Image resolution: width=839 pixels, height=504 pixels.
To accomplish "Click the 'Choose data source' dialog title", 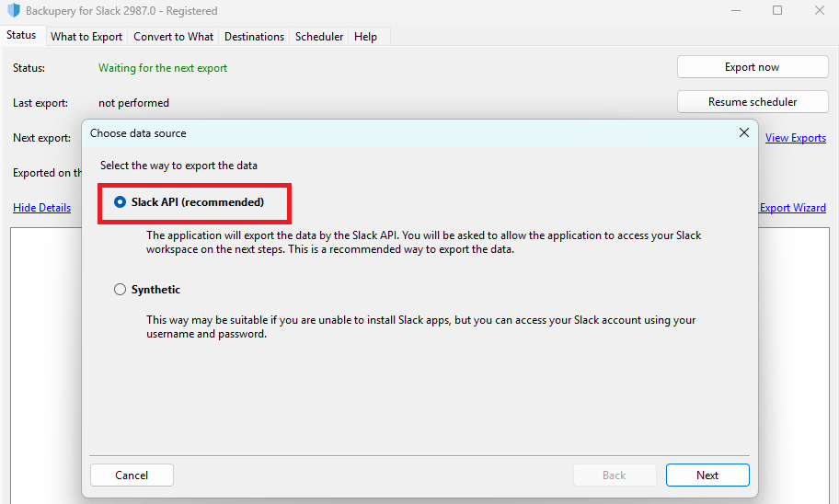I will click(x=138, y=133).
